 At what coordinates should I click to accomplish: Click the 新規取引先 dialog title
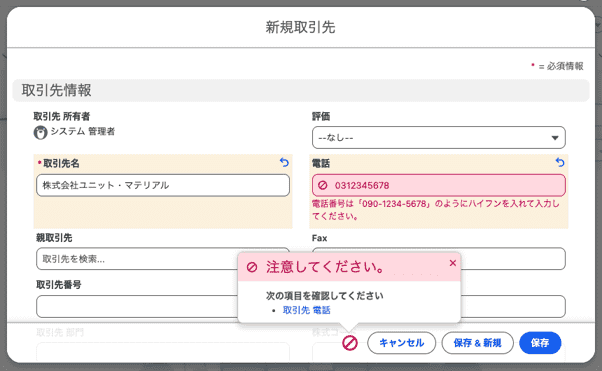[x=301, y=27]
